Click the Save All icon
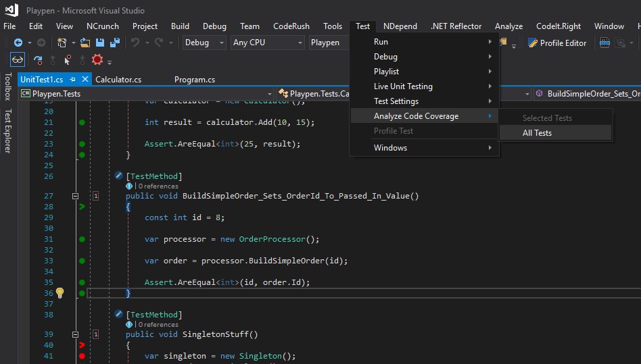 pos(115,43)
